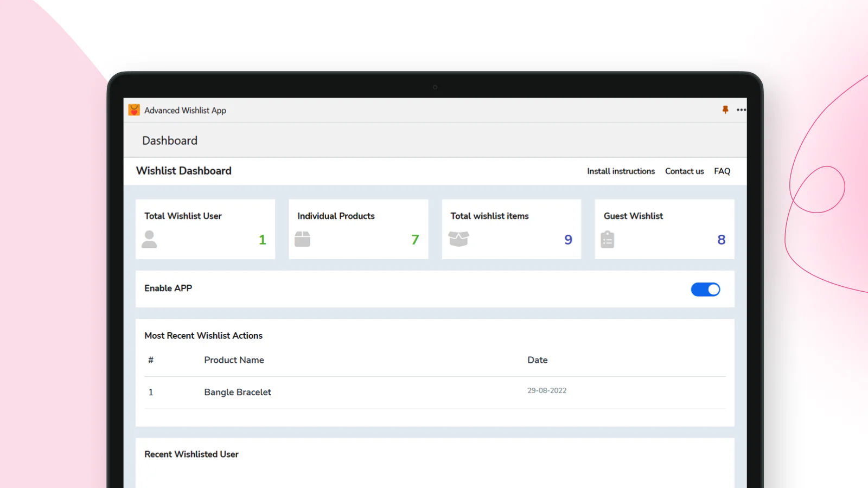Click the Recent Wishlisted User heading

click(192, 454)
